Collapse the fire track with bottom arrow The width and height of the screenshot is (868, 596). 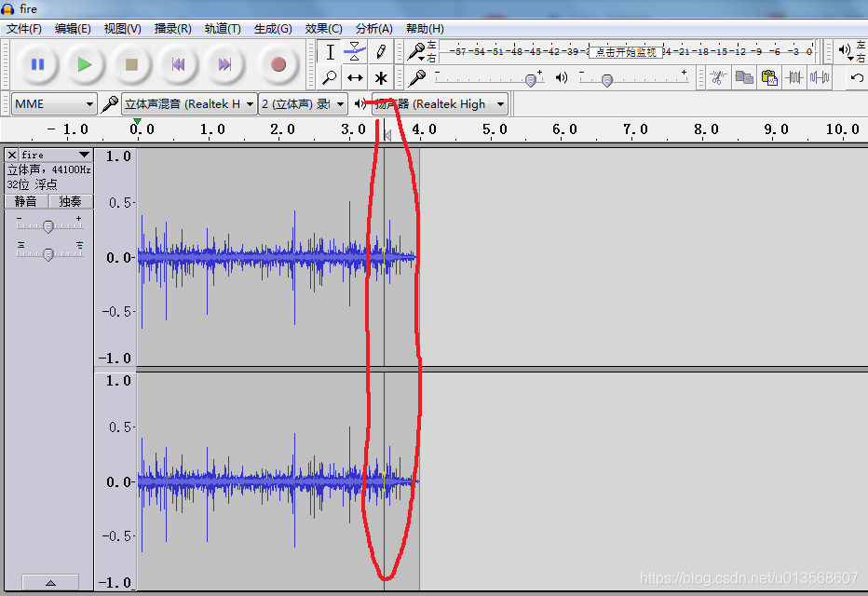click(50, 582)
